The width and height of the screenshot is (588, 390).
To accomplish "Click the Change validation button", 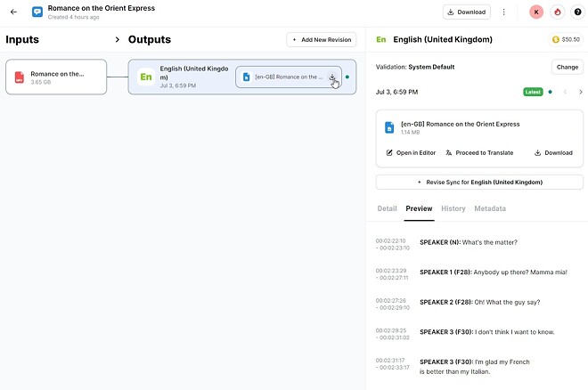I will (567, 67).
